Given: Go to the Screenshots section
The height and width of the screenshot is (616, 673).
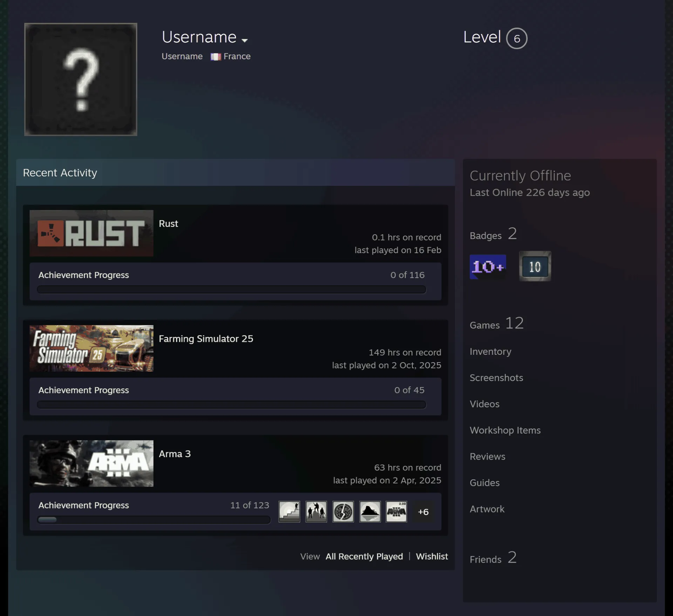Looking at the screenshot, I should click(496, 378).
